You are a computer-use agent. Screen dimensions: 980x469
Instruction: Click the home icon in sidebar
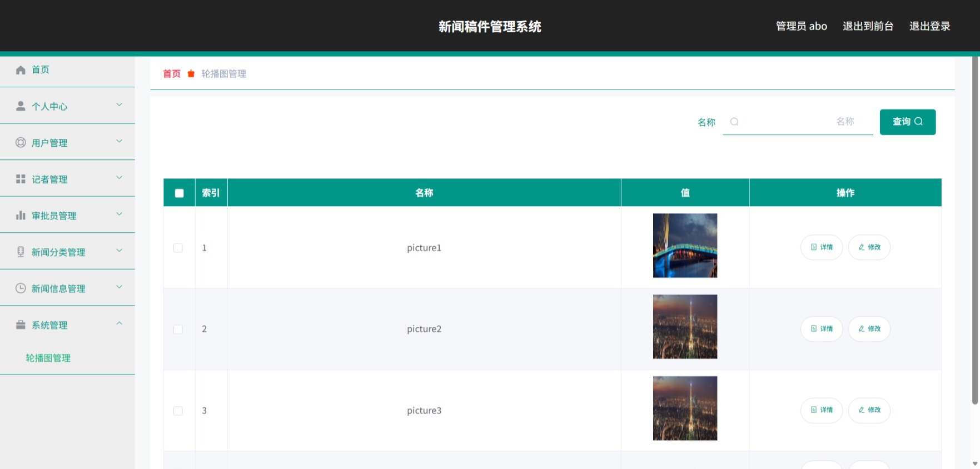pos(21,70)
